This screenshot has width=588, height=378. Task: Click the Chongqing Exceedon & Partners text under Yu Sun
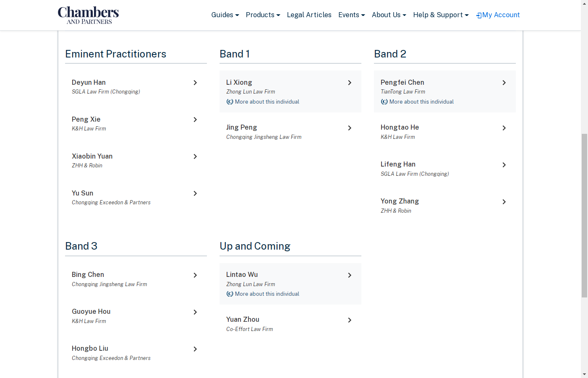coord(111,202)
